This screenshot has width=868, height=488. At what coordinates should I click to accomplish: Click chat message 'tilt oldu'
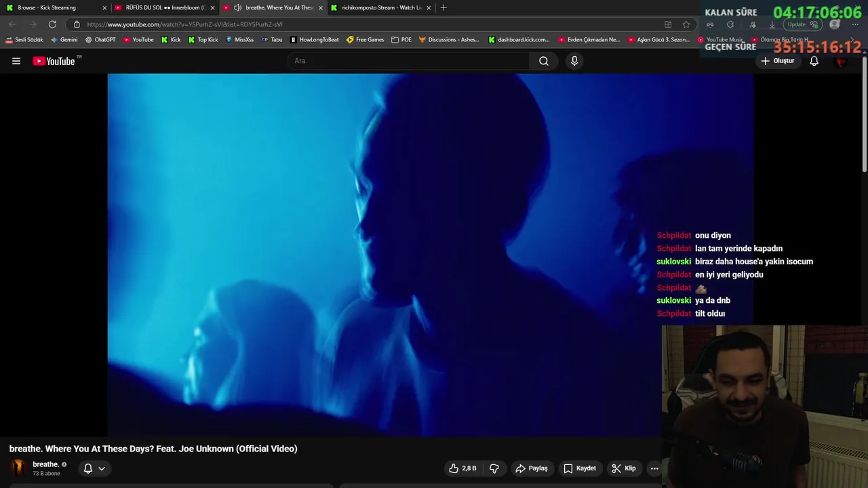[x=710, y=314]
